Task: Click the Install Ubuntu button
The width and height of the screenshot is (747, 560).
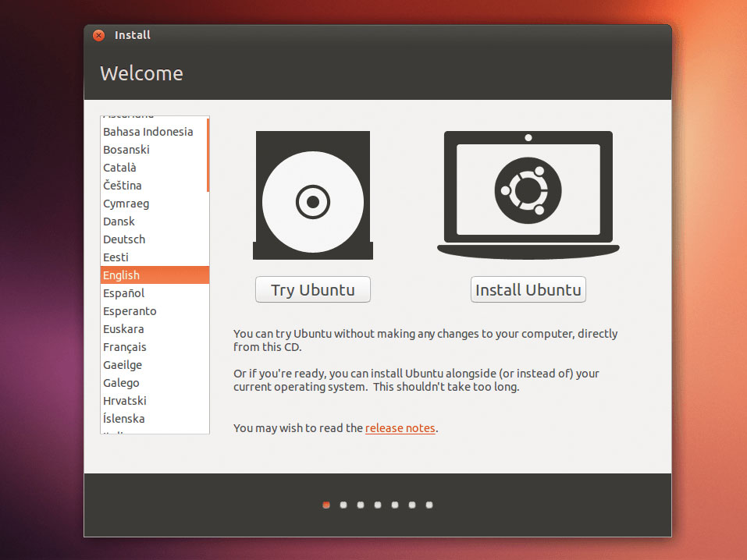Action: pyautogui.click(x=528, y=289)
